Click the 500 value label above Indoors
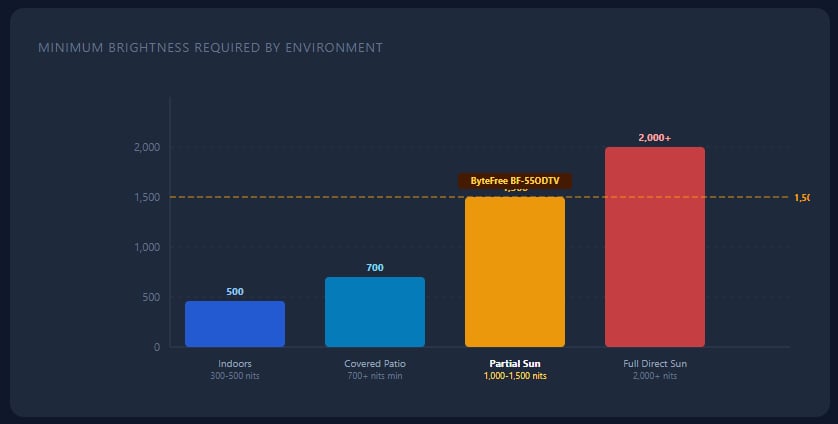Viewport: 838px width, 424px height. (x=235, y=292)
